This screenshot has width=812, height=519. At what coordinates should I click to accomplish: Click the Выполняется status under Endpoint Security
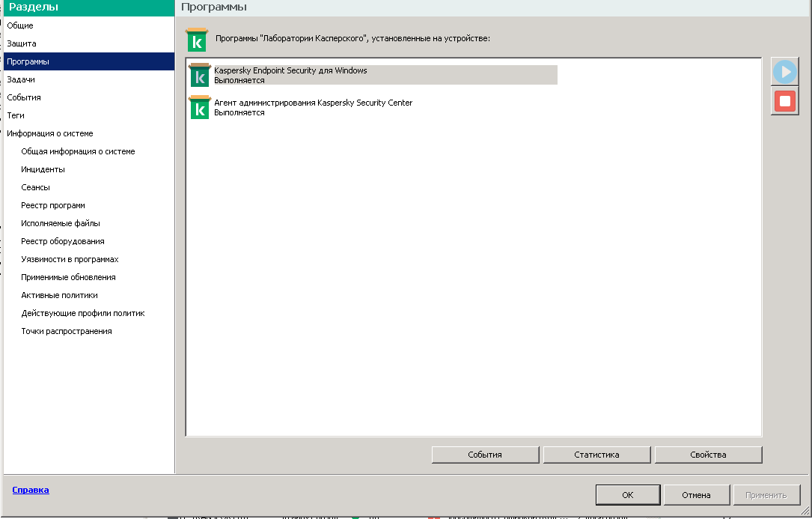coord(239,80)
